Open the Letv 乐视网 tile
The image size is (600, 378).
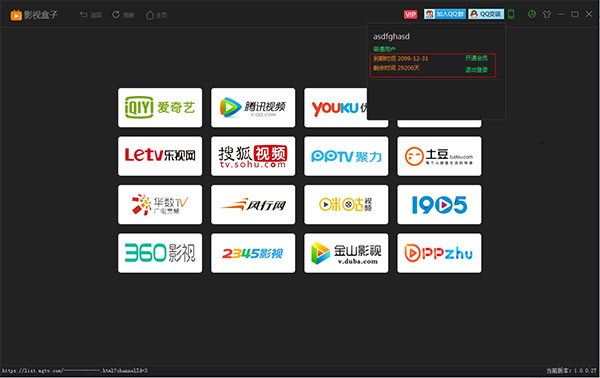pyautogui.click(x=160, y=156)
